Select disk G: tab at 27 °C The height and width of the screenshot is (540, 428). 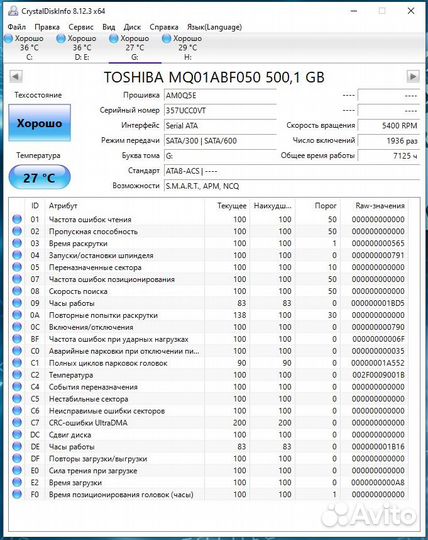pyautogui.click(x=135, y=48)
